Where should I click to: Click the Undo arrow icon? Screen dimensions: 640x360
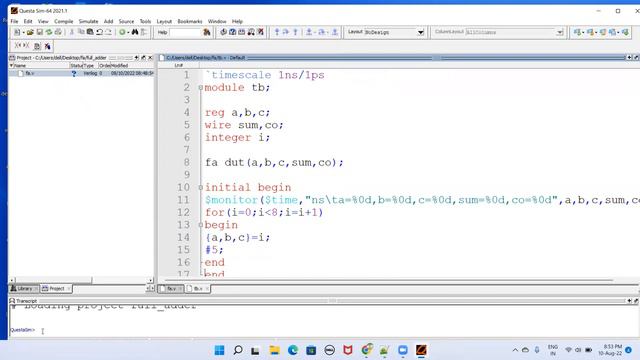pyautogui.click(x=99, y=32)
